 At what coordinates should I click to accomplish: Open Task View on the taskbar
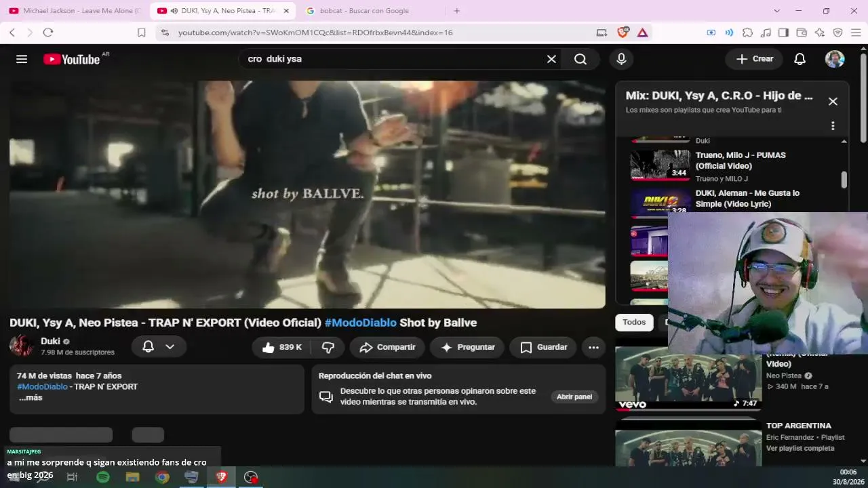click(73, 477)
